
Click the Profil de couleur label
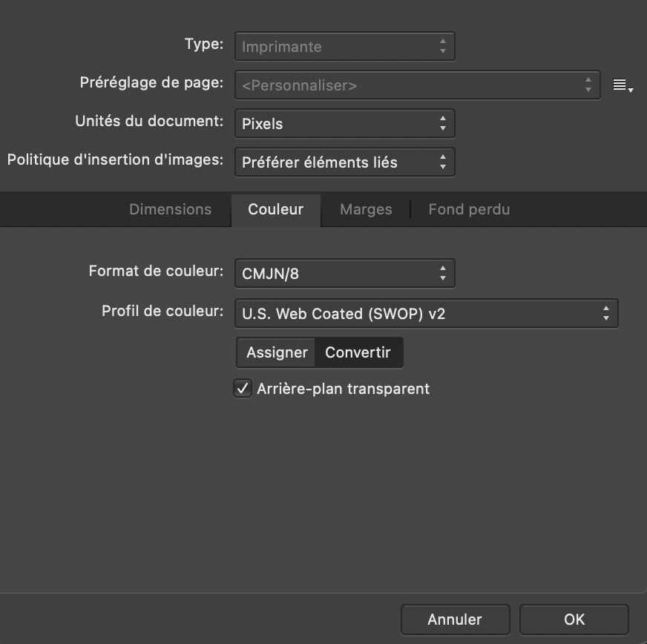(x=162, y=311)
